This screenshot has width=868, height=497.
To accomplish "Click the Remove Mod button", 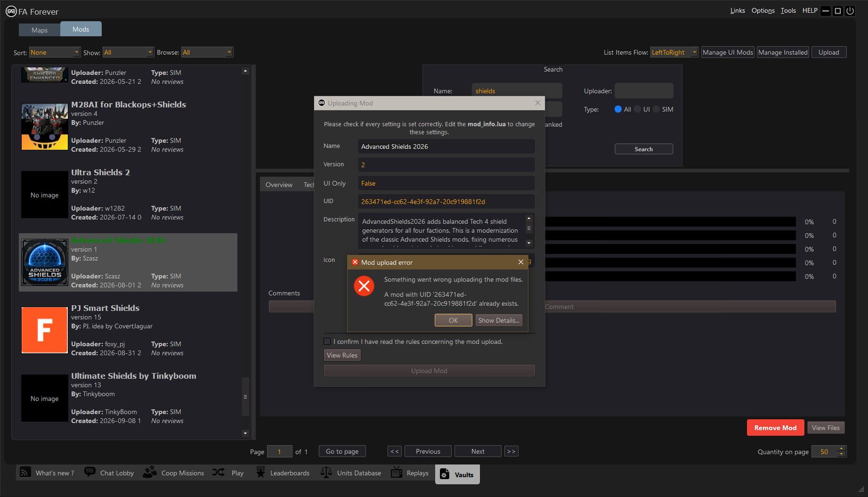I will coord(775,428).
